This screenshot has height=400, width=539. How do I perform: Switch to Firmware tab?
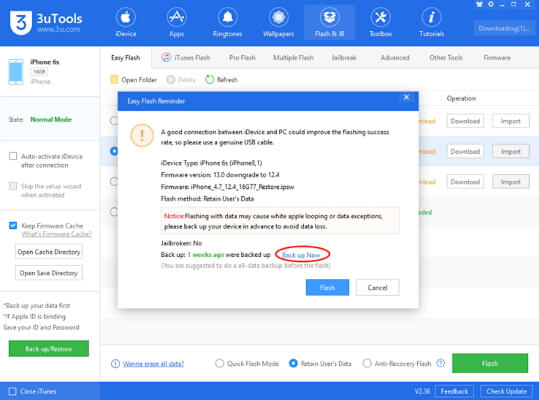pyautogui.click(x=497, y=58)
